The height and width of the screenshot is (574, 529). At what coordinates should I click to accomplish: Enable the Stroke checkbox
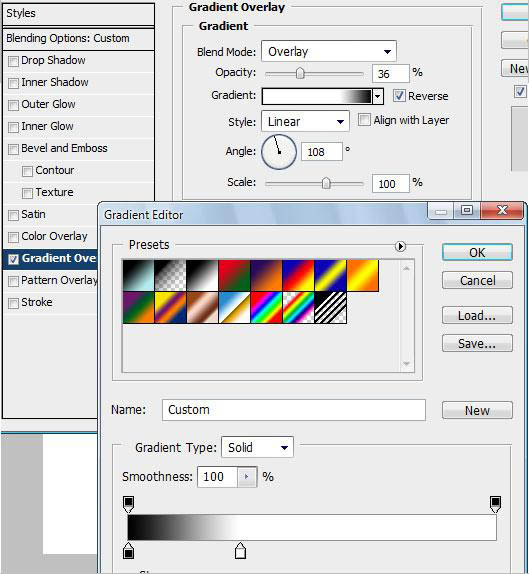coord(13,303)
